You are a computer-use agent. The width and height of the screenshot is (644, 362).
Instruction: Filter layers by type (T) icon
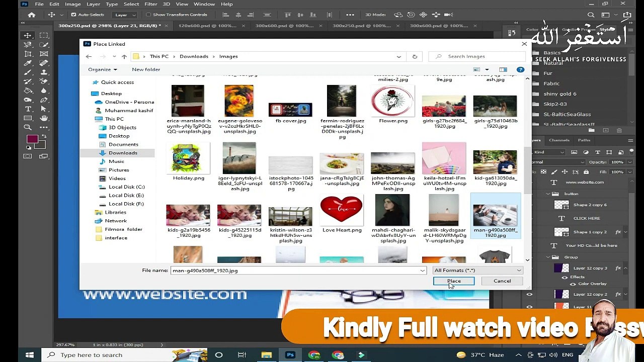[x=597, y=152]
